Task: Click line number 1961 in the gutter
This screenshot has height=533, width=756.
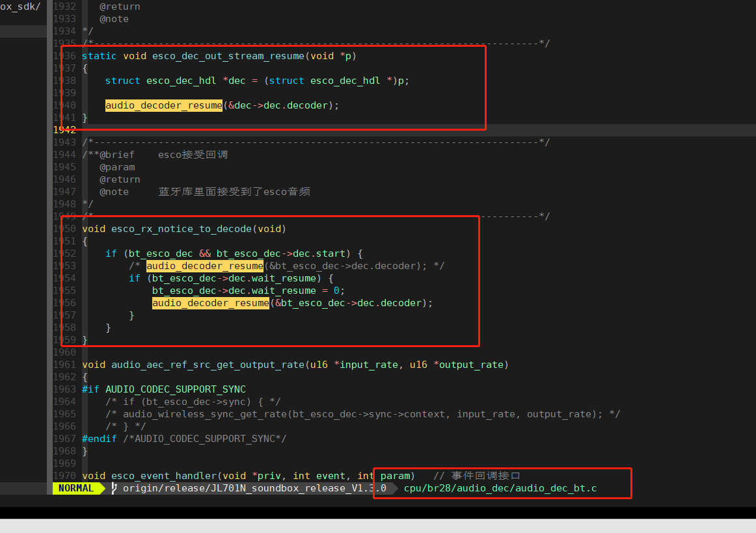Action: (x=64, y=365)
